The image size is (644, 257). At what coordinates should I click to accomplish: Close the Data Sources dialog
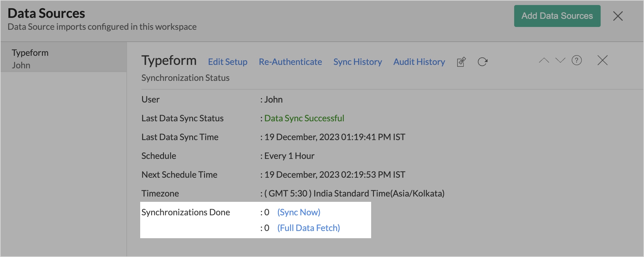tap(618, 16)
